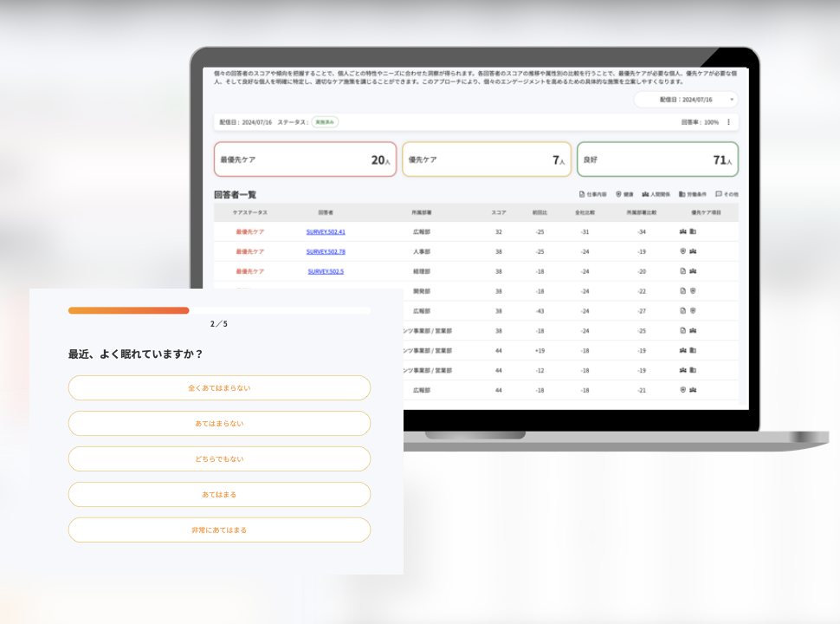Select the answer どちらでもない
This screenshot has height=624, width=840.
coord(219,458)
